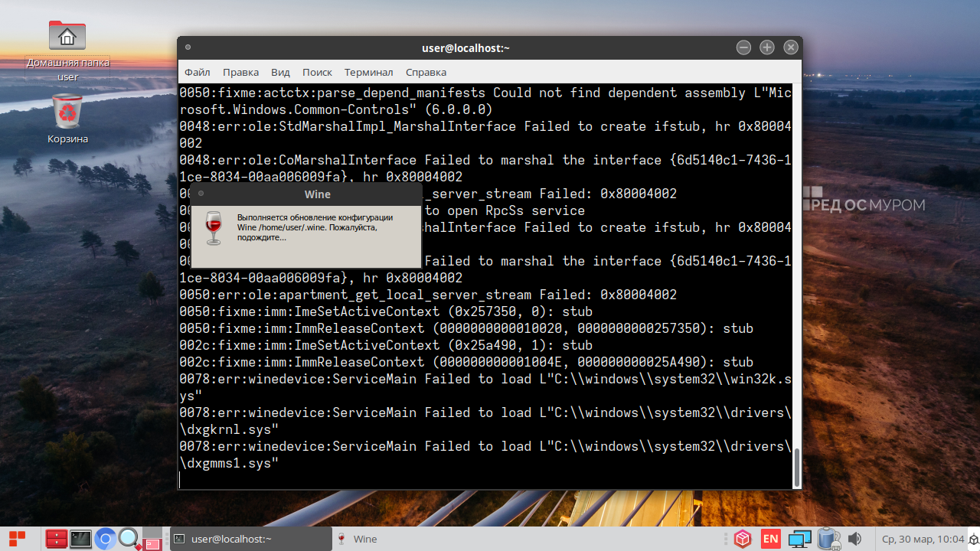The height and width of the screenshot is (551, 980).
Task: Open the red start menu button
Action: (x=17, y=539)
